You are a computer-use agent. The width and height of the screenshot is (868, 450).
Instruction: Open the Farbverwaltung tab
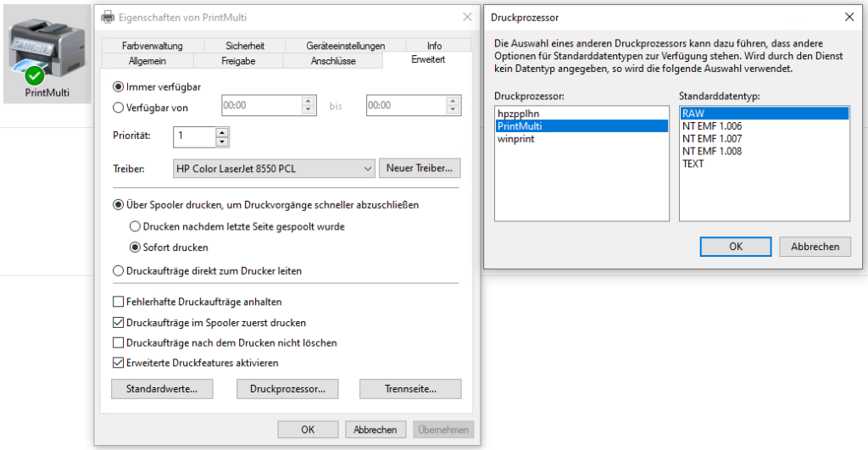pyautogui.click(x=152, y=46)
